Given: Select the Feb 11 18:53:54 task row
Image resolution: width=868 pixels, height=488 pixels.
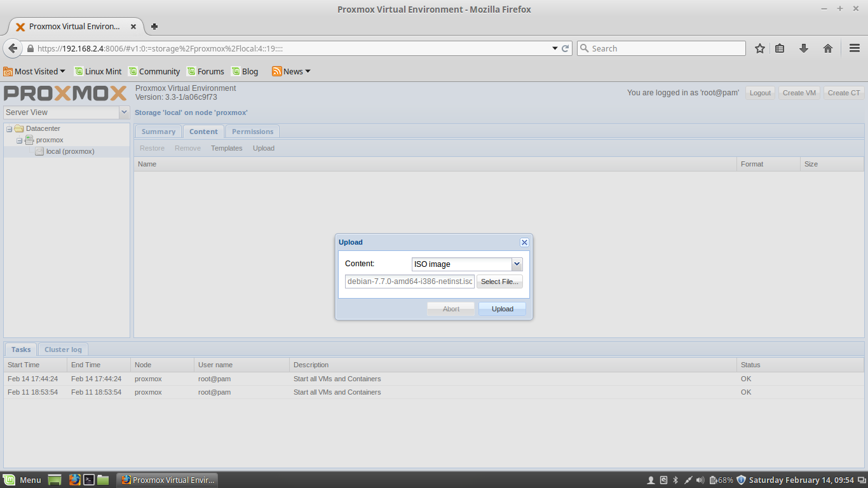Looking at the screenshot, I should [x=434, y=392].
